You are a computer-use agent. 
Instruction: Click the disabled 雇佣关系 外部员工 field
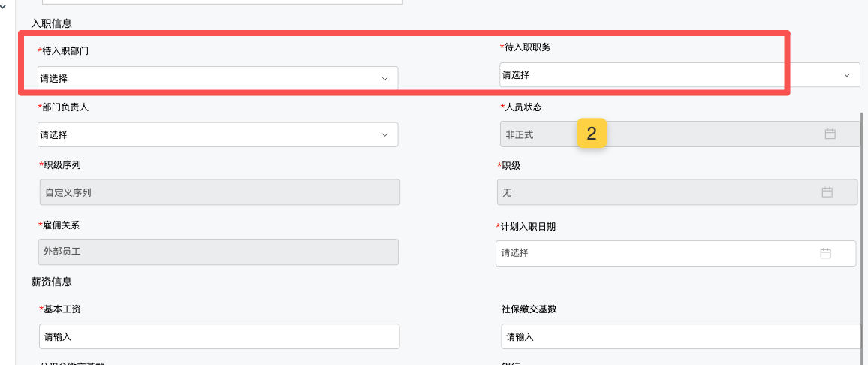tap(218, 252)
